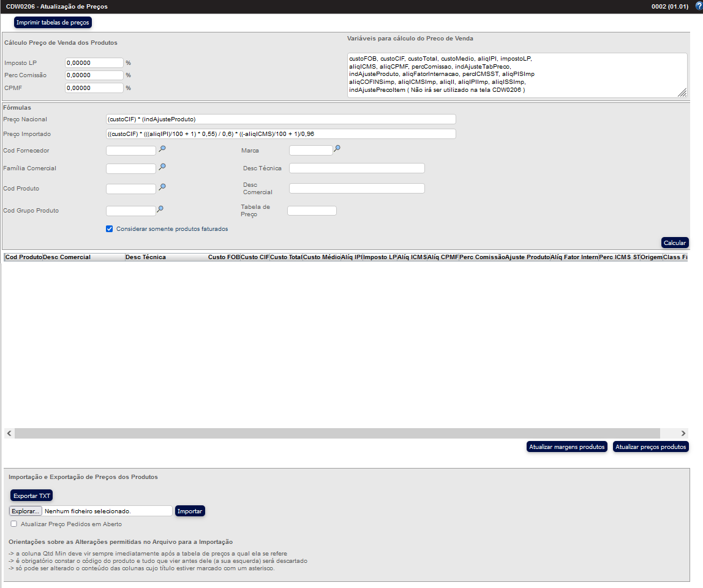Open the Cod Grupo Produto lookup magnifier
Image resolution: width=703 pixels, height=588 pixels.
(162, 209)
